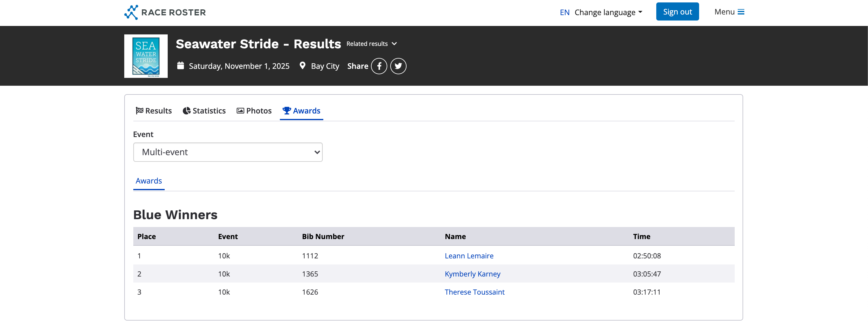The height and width of the screenshot is (326, 868).
Task: Open the Multi-event Event selector
Action: 228,152
